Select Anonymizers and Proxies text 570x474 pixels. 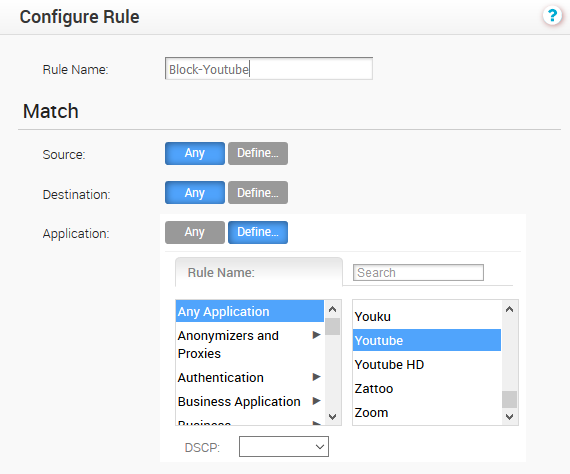228,344
